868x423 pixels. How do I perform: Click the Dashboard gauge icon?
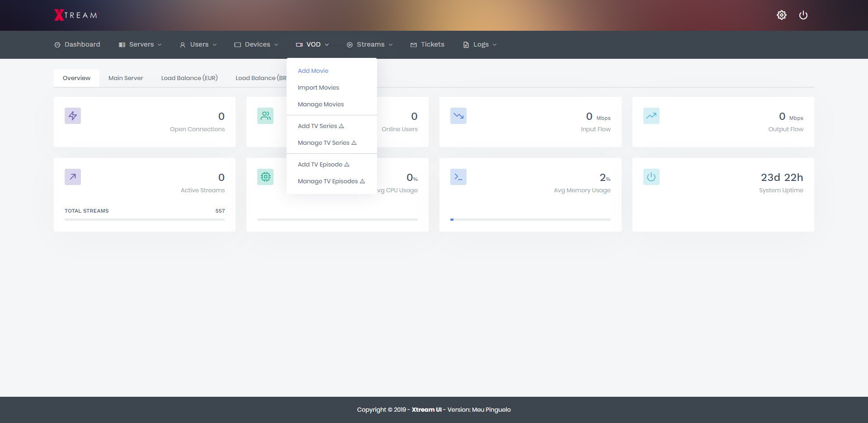point(57,45)
